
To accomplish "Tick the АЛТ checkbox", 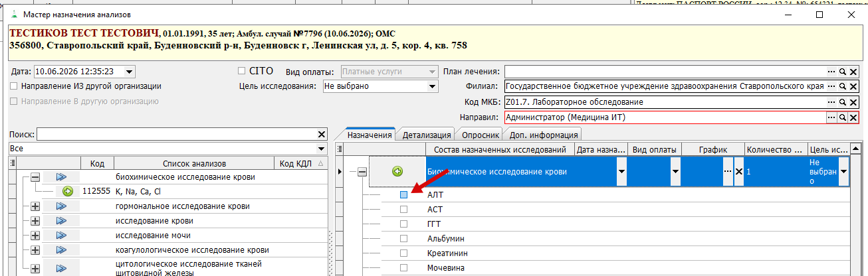I will [403, 195].
